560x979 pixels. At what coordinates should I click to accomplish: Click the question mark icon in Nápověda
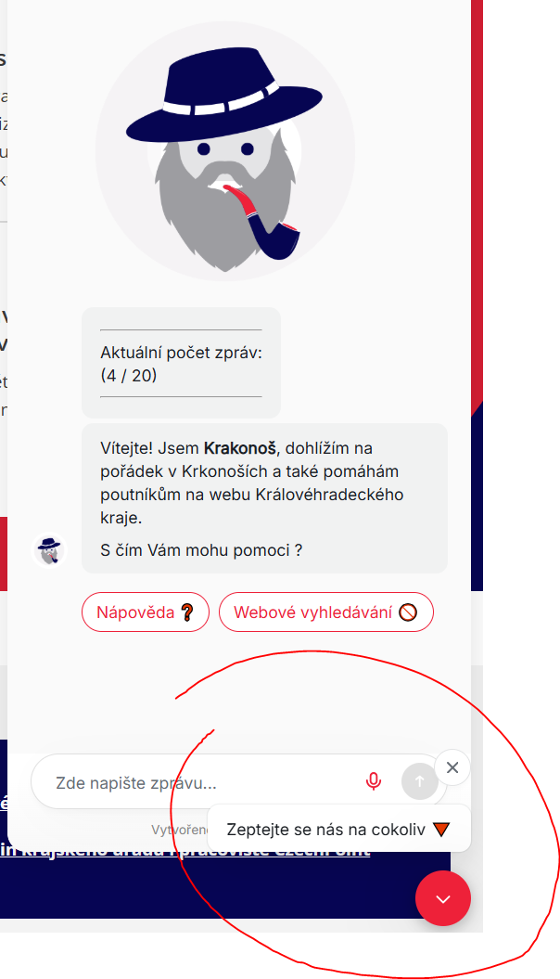(186, 612)
